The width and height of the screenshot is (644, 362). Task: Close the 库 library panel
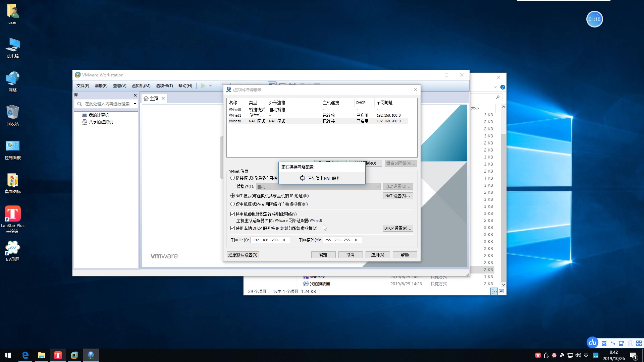coord(135,96)
